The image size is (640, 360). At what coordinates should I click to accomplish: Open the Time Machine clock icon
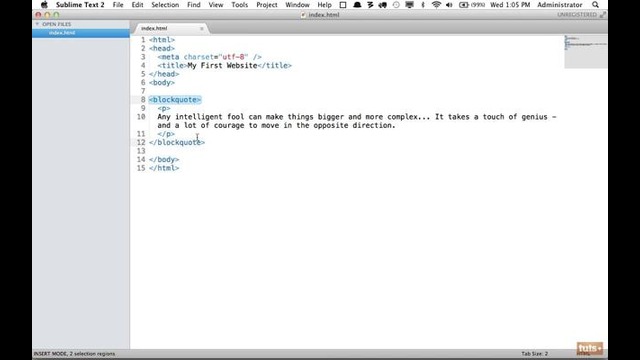point(396,5)
